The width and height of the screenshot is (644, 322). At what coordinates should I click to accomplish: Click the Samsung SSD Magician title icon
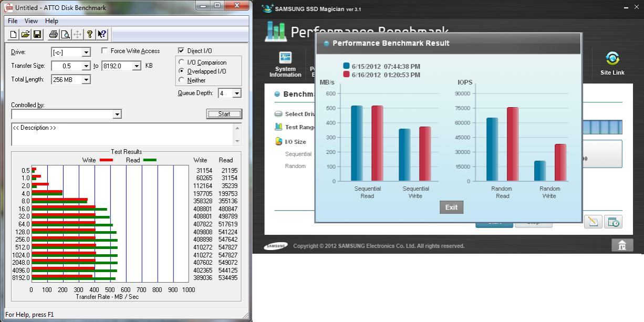click(x=267, y=8)
